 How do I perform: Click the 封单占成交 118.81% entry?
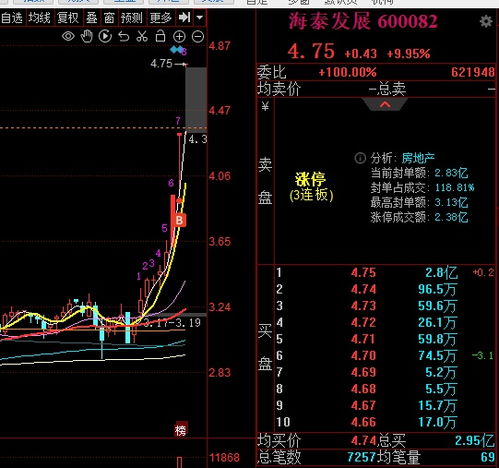coord(422,188)
